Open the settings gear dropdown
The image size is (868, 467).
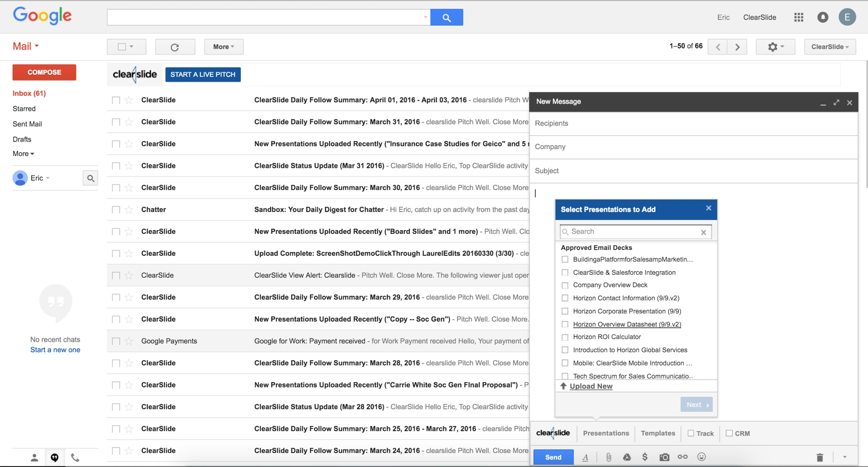775,47
